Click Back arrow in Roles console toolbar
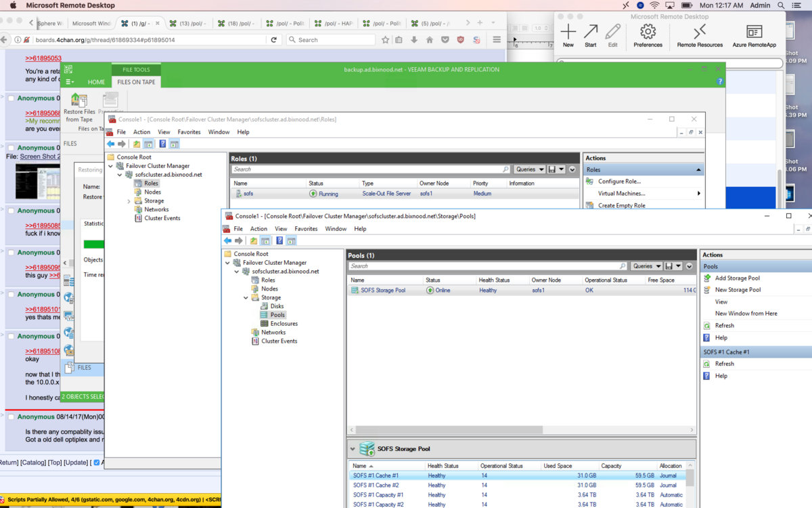This screenshot has height=508, width=812. (x=111, y=144)
